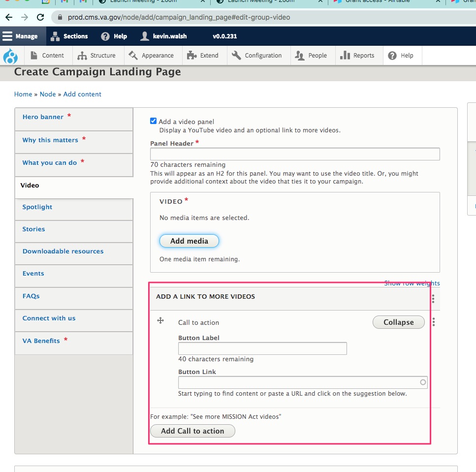Screen dimensions: 476x472
Task: Switch to the Events tab
Action: tap(74, 276)
